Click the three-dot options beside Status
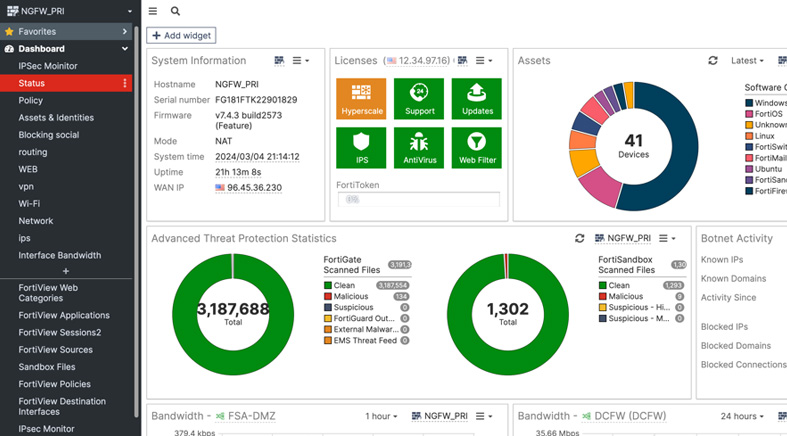The width and height of the screenshot is (787, 436). pyautogui.click(x=125, y=83)
